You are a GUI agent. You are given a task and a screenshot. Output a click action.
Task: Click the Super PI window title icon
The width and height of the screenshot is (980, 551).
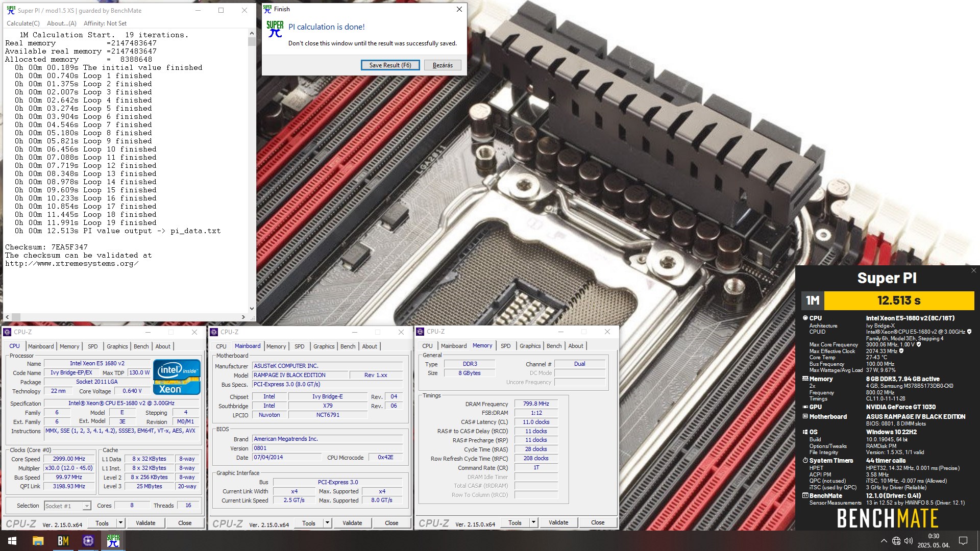click(x=11, y=10)
